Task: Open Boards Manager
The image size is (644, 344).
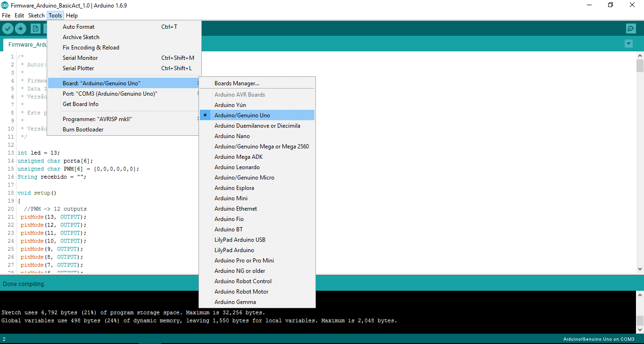Action: (237, 83)
